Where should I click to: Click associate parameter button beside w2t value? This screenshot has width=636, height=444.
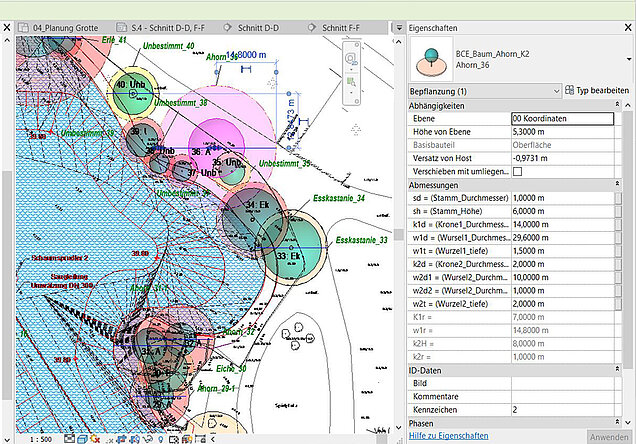tap(618, 304)
